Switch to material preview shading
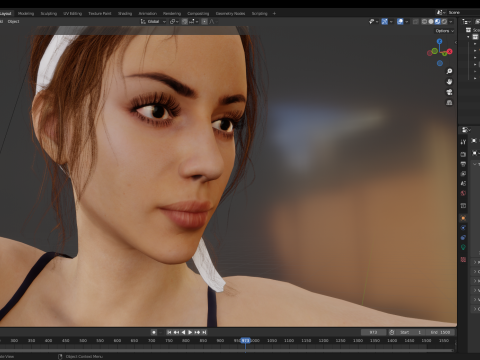This screenshot has width=480, height=360. click(438, 21)
